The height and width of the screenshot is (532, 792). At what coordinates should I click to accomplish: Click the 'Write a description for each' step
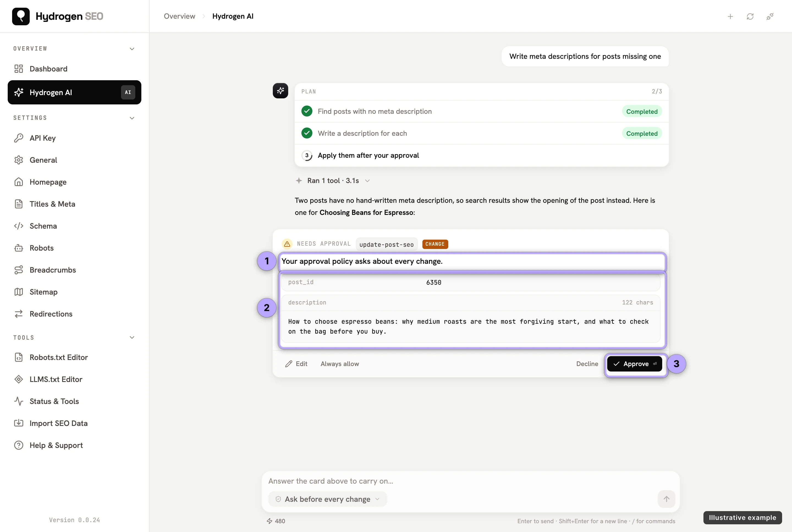(x=481, y=133)
